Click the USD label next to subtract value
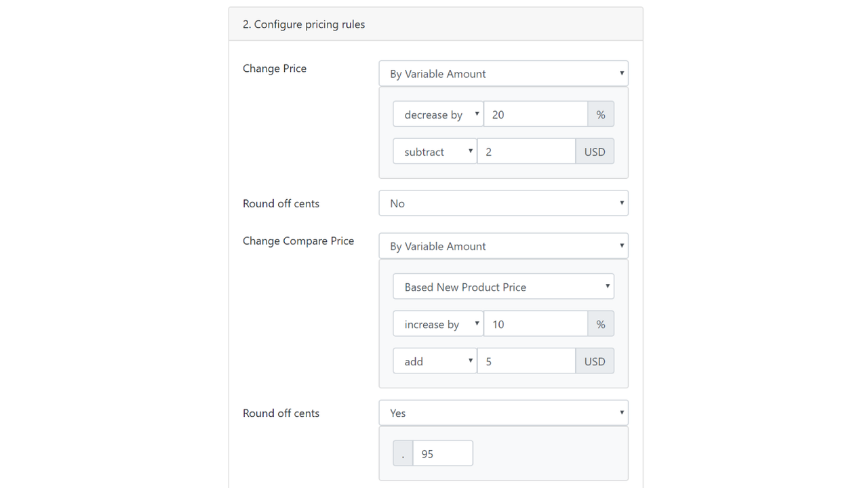 (x=595, y=151)
